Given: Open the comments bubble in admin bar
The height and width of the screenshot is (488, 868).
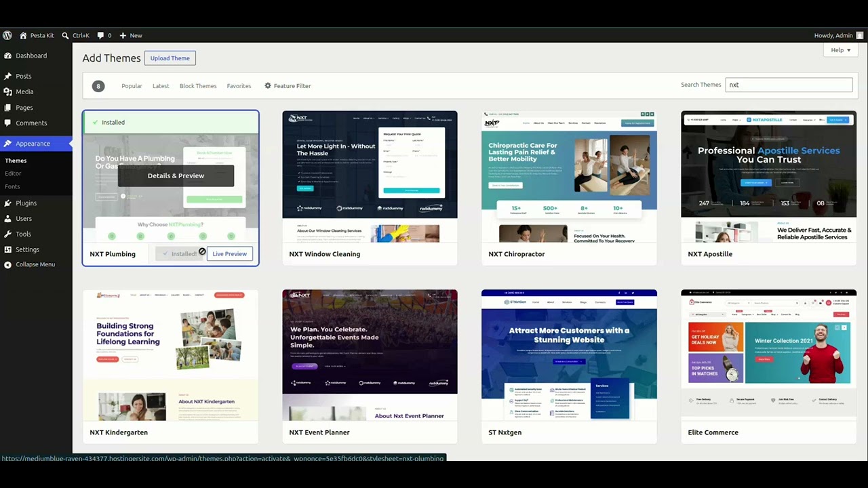Looking at the screenshot, I should tap(101, 35).
